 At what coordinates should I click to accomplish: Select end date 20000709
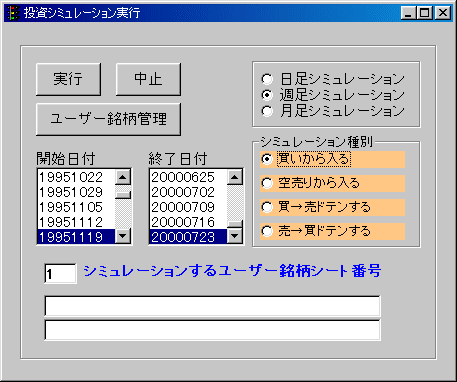pyautogui.click(x=188, y=207)
